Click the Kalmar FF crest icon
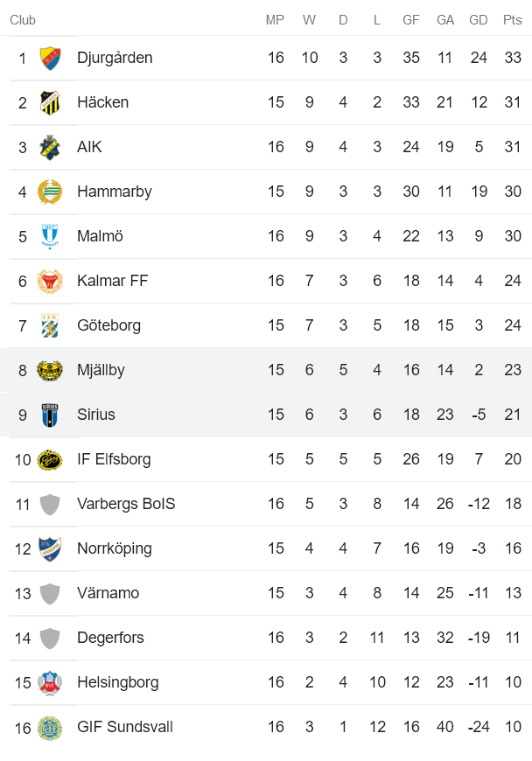 click(x=50, y=281)
